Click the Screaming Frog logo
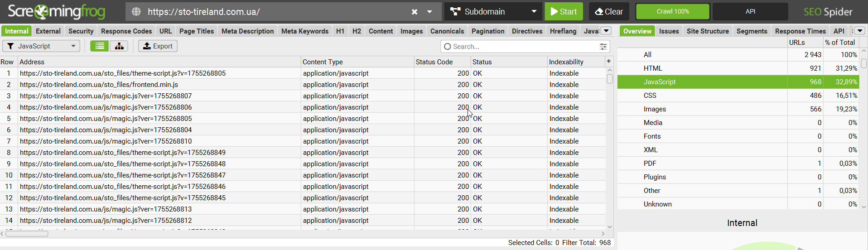Viewport: 868px width, 250px height. tap(57, 12)
